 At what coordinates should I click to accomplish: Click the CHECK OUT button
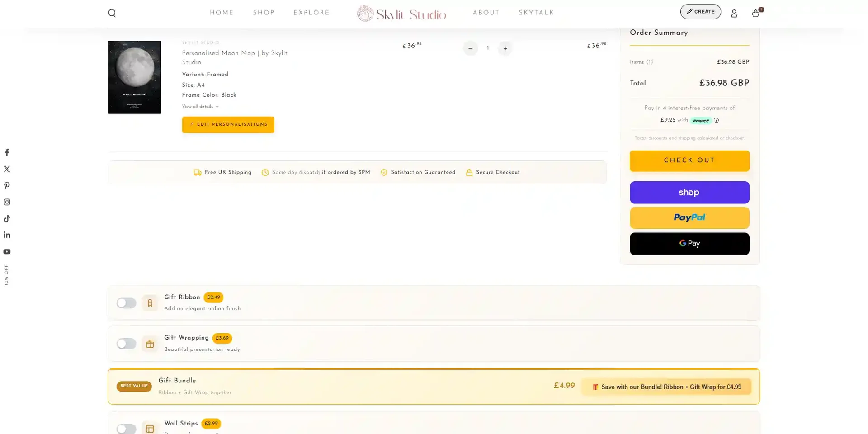(689, 160)
